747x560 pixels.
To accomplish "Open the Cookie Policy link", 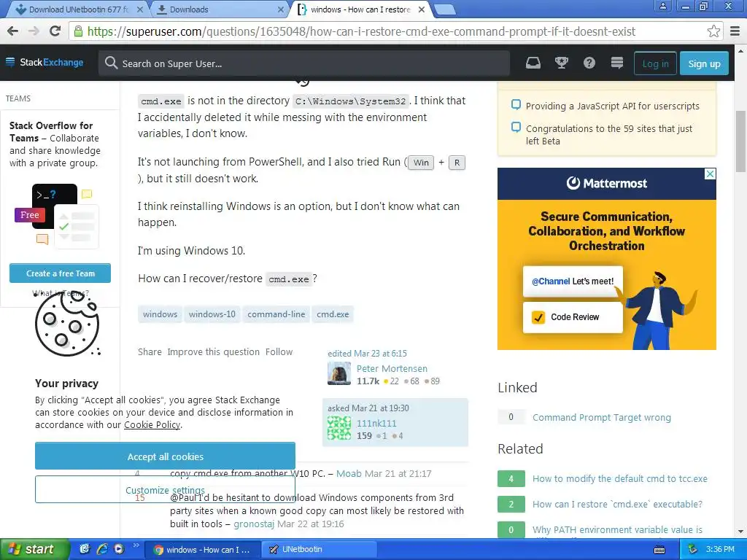I will [152, 425].
